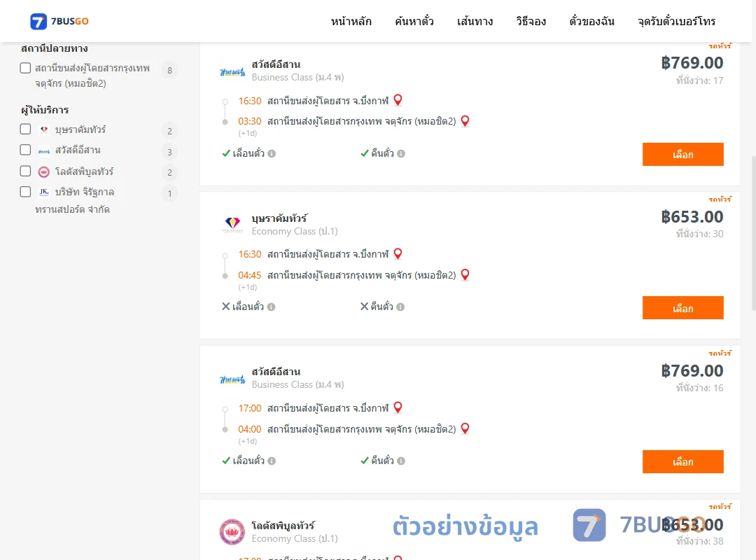Click the page vertical scrollbar
Image resolution: width=756 pixels, height=560 pixels.
point(754,232)
